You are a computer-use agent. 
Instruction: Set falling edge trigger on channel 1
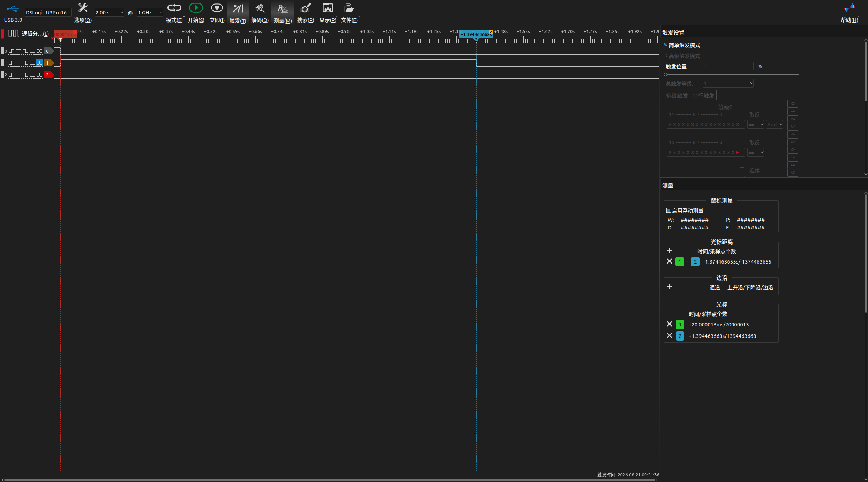(25, 63)
